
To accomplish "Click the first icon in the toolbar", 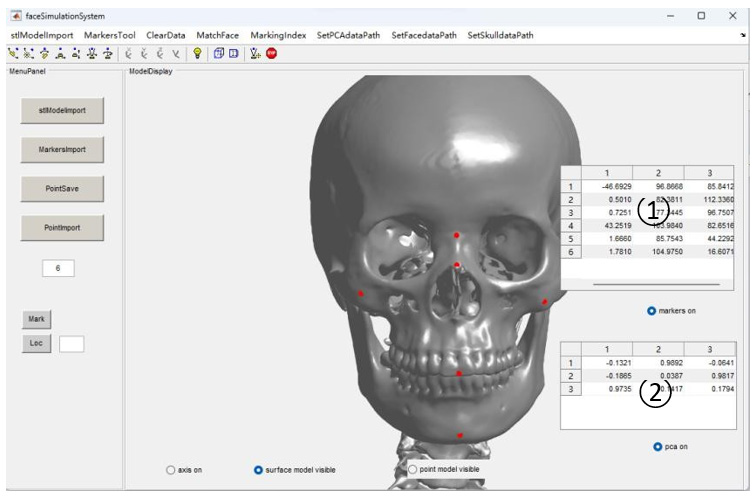I will [13, 54].
